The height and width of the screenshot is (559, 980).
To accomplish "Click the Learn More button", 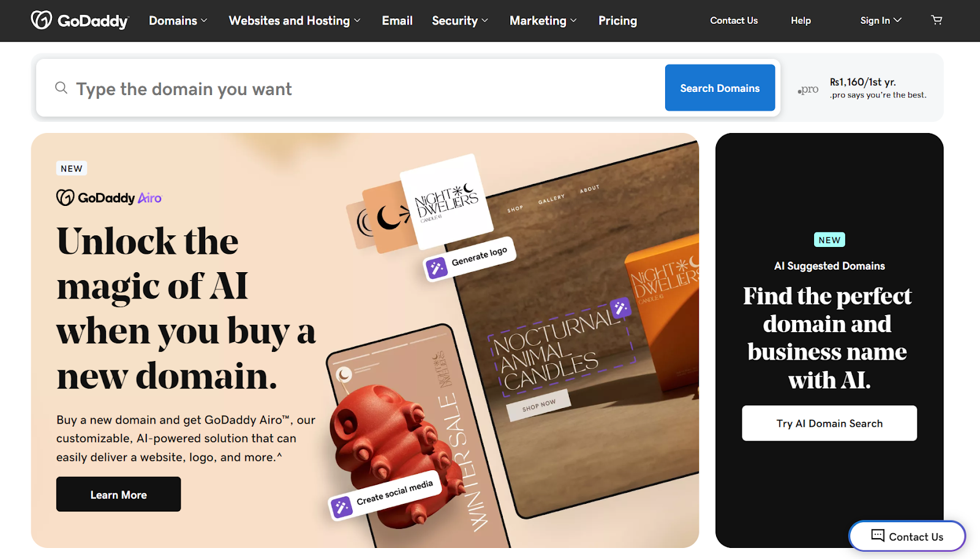I will (119, 494).
